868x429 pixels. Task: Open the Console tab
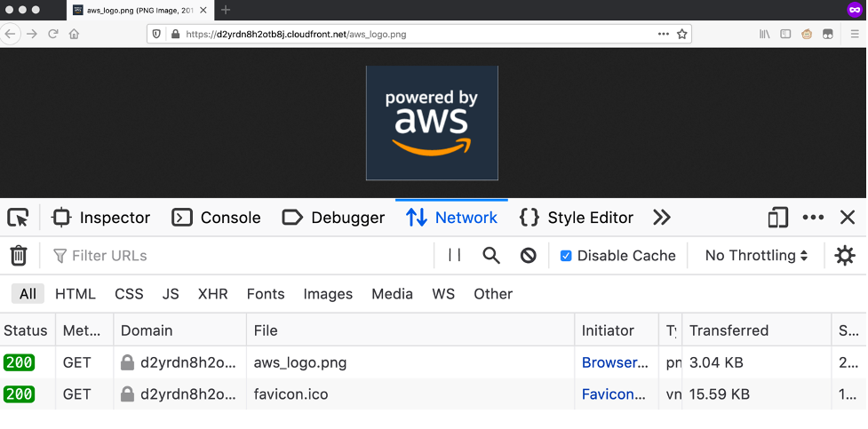pos(216,218)
